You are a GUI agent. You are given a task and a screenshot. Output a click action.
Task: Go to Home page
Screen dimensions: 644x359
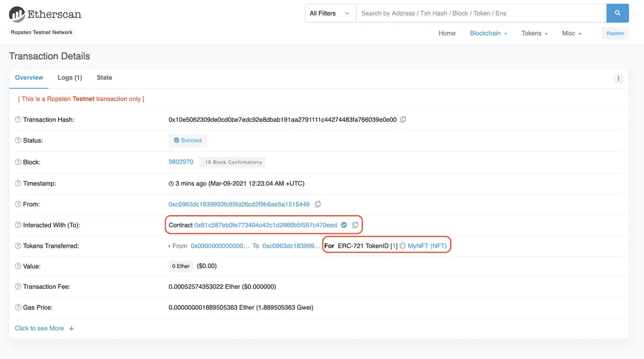click(x=447, y=33)
